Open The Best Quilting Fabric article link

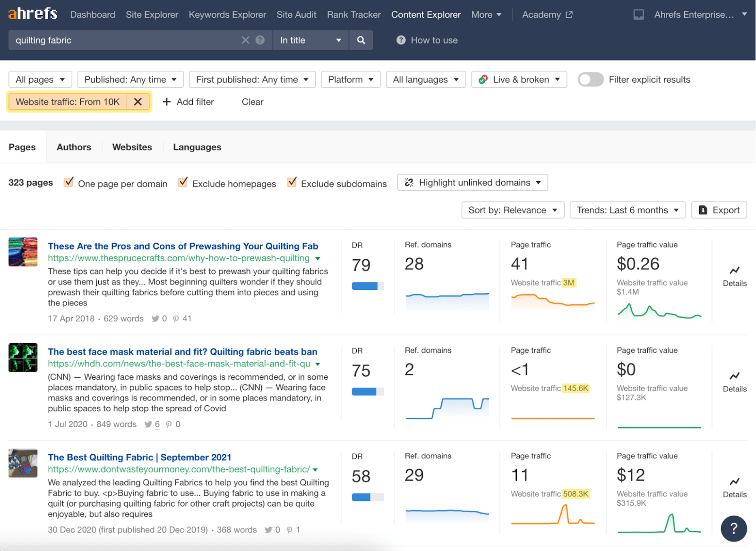tap(139, 457)
